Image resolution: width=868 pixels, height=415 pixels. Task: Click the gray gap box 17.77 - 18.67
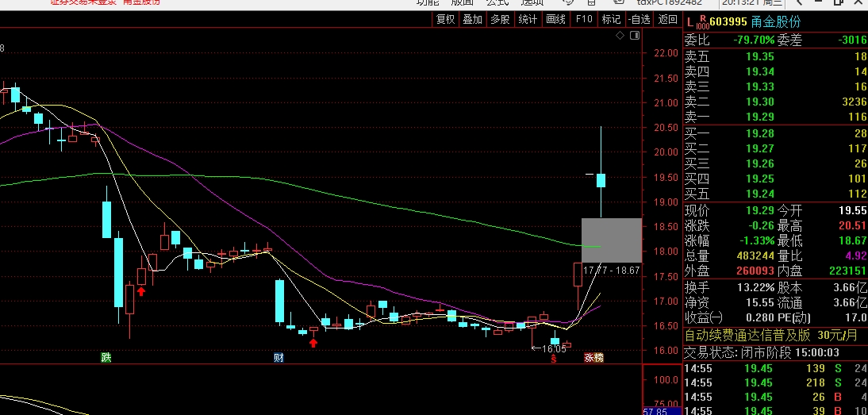(612, 240)
